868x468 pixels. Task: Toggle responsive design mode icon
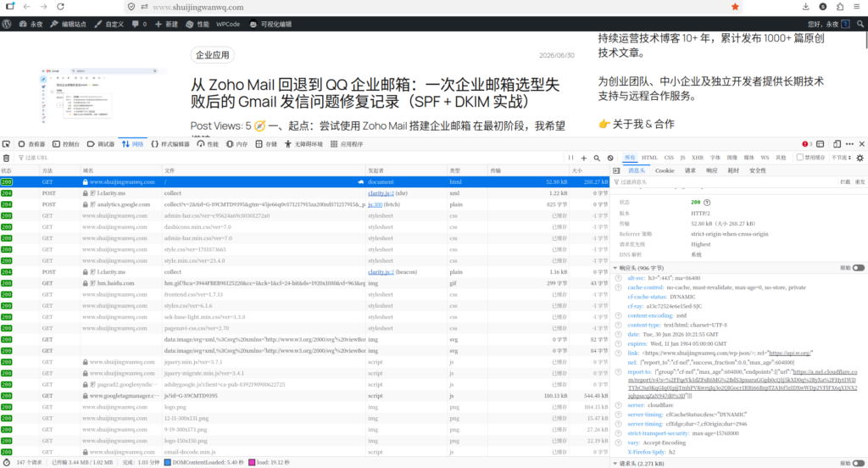[x=837, y=144]
